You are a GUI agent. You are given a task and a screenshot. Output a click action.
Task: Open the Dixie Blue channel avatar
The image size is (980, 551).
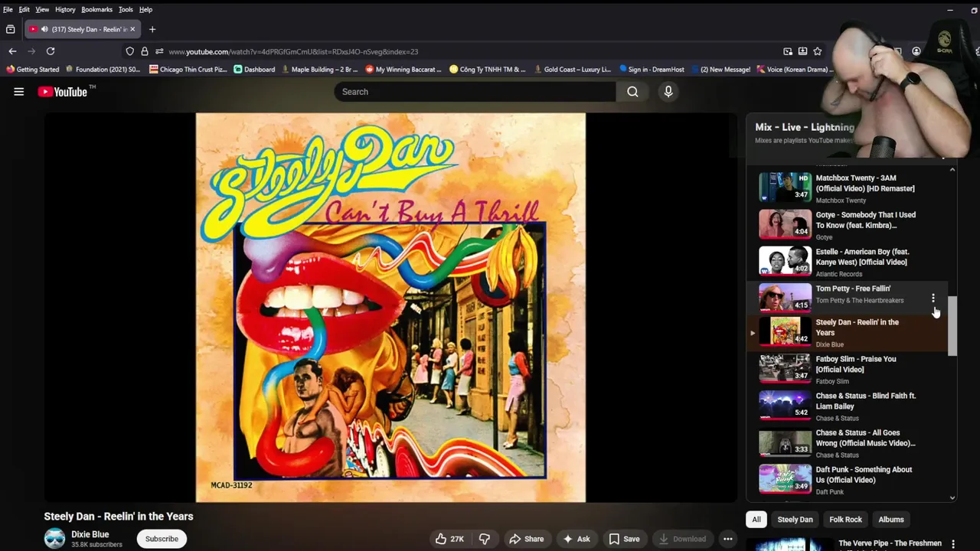tap(54, 539)
